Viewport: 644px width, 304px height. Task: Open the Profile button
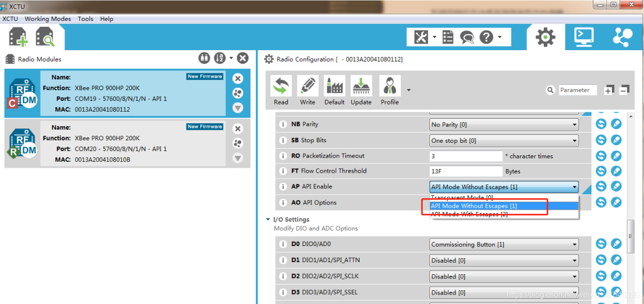pyautogui.click(x=390, y=91)
